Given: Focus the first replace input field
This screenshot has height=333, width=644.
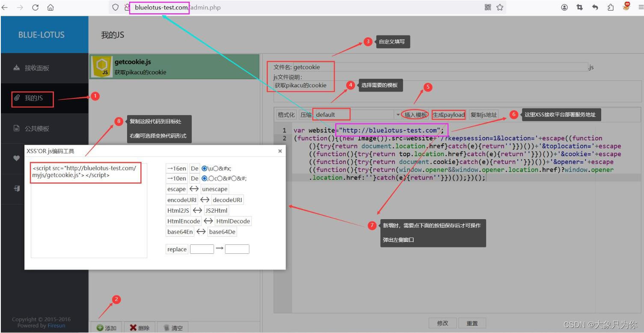Looking at the screenshot, I should point(202,249).
